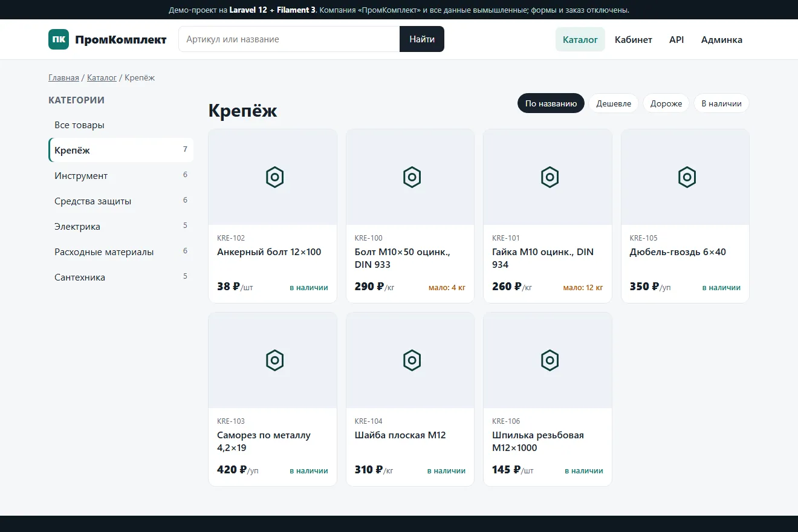This screenshot has width=798, height=532.
Task: Sort products with Дешевле filter
Action: click(614, 103)
